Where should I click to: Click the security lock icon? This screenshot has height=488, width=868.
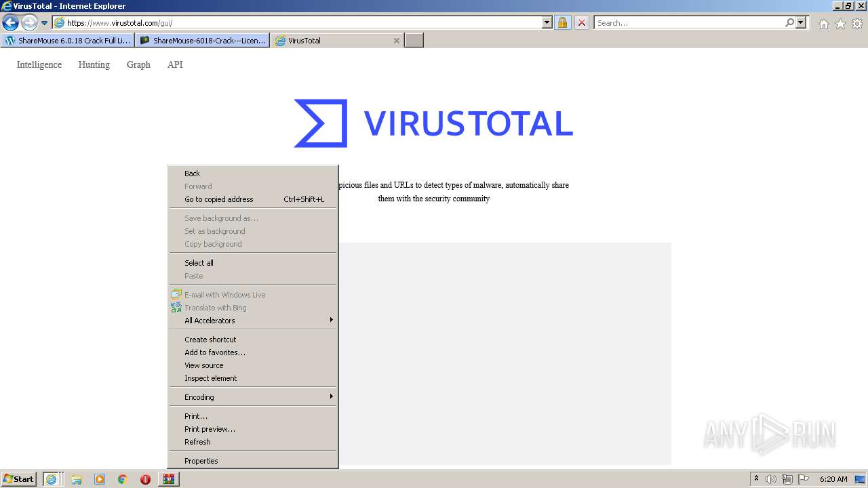point(562,22)
